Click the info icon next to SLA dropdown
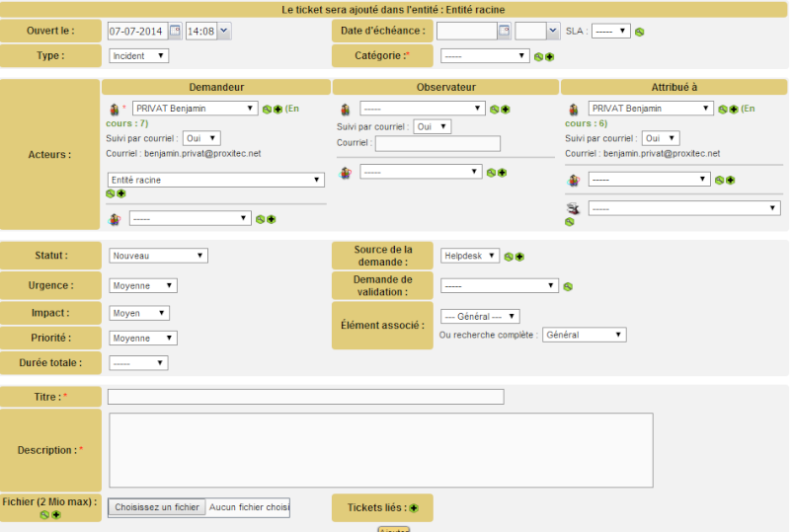The image size is (790, 532). coord(640,32)
